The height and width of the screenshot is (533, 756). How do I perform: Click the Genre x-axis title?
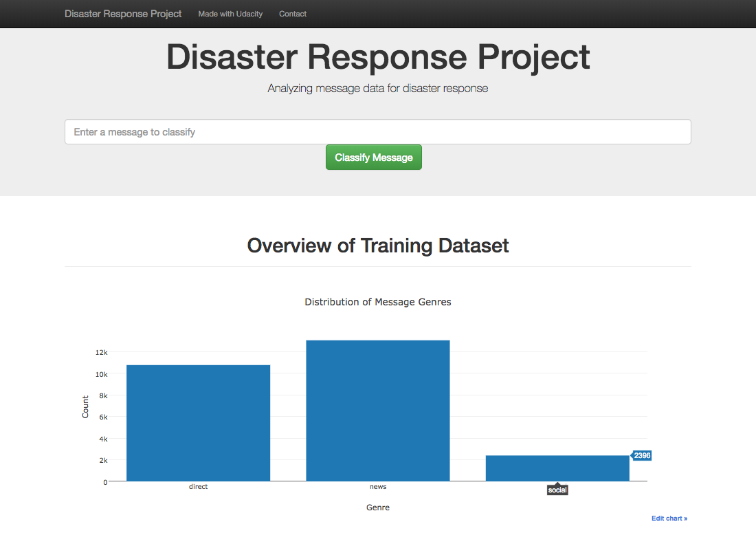pos(377,508)
